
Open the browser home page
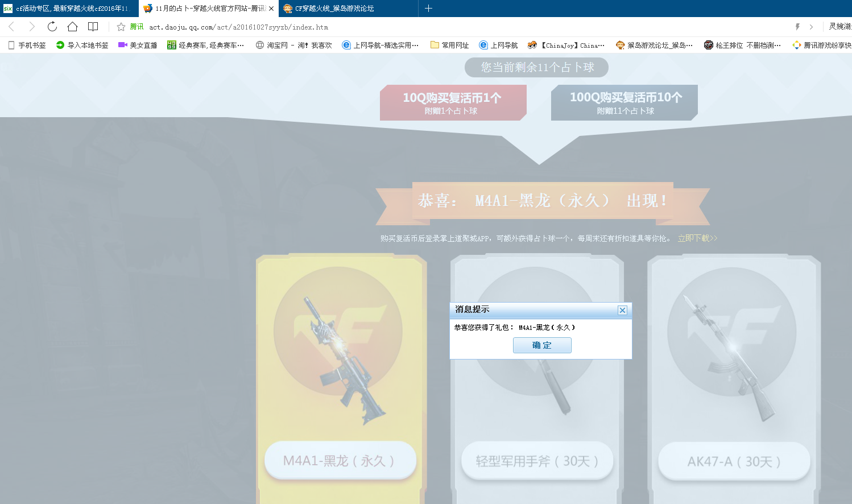72,27
